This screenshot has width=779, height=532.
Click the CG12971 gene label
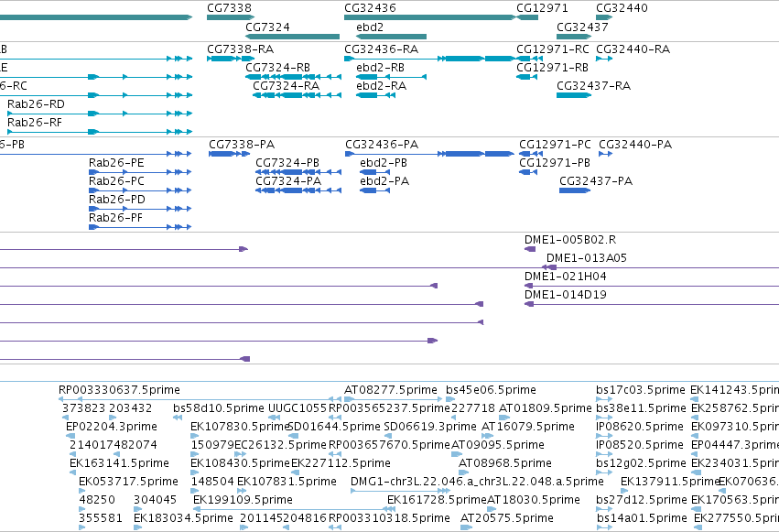click(x=542, y=8)
